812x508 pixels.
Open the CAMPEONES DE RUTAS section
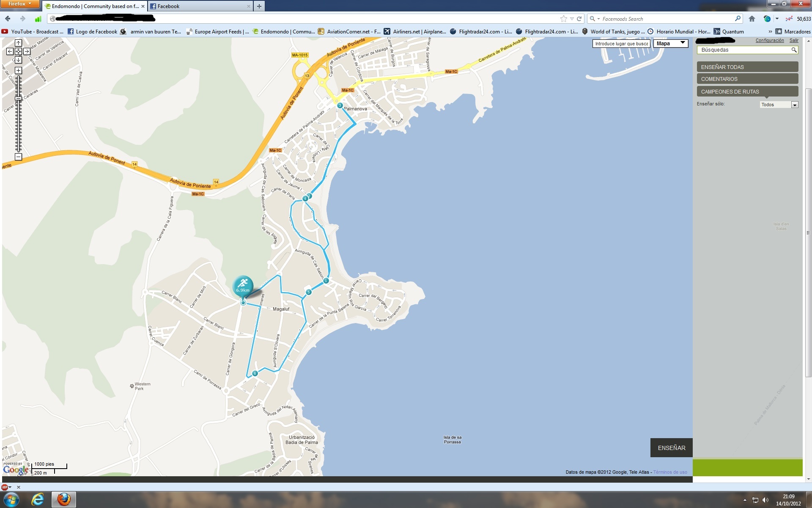(x=747, y=91)
